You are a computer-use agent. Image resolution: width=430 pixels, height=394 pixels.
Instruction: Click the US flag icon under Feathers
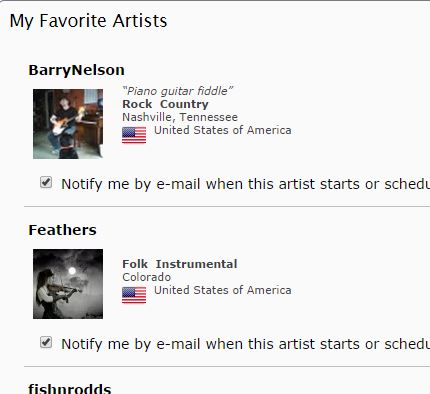click(134, 295)
